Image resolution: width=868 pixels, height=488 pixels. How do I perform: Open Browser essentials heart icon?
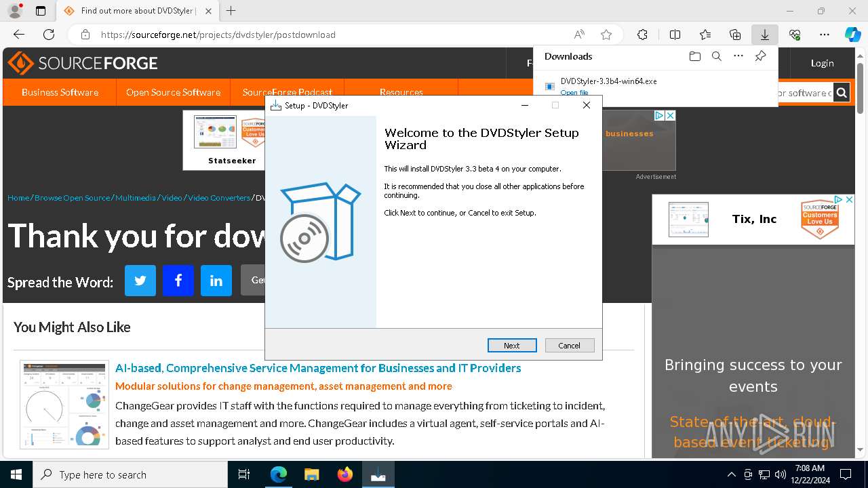pos(795,35)
